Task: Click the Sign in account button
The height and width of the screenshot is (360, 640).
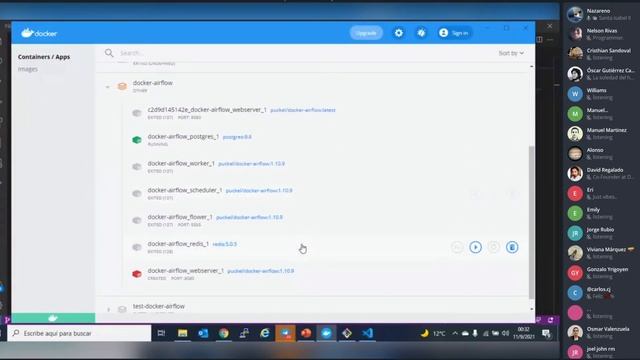Action: [x=454, y=33]
